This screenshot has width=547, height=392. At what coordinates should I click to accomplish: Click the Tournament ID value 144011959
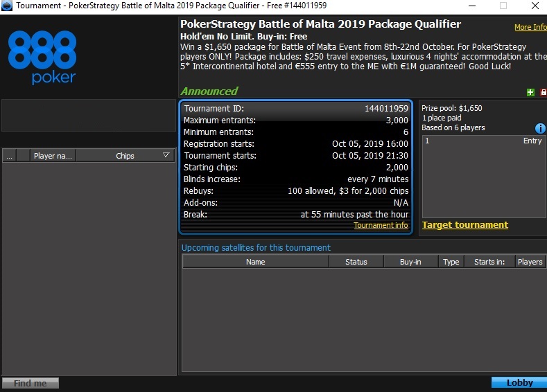pos(386,108)
